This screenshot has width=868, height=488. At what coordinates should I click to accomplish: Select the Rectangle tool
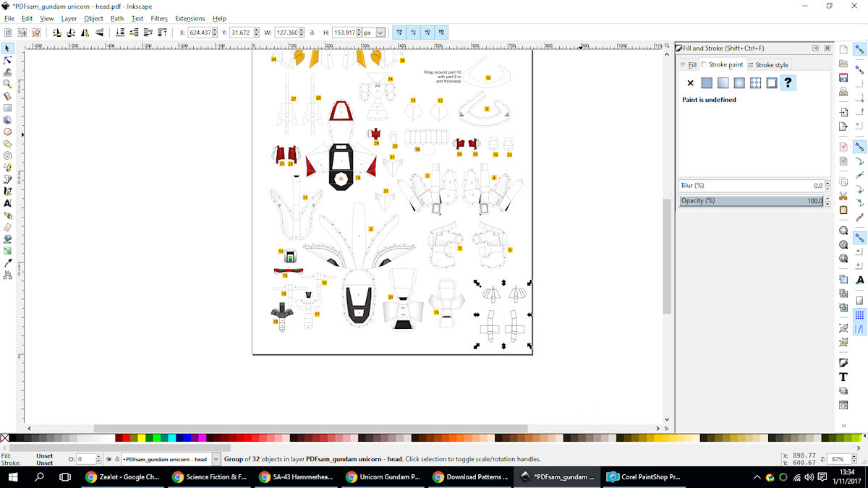7,108
